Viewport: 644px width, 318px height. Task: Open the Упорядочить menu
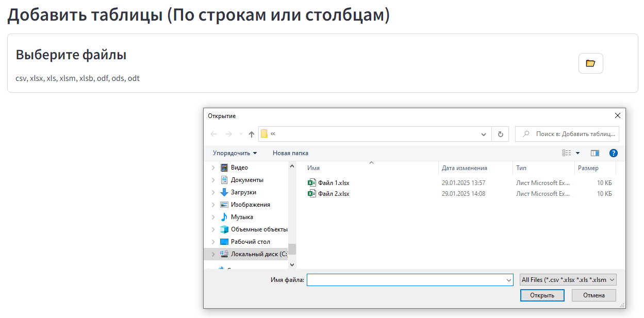pyautogui.click(x=235, y=153)
